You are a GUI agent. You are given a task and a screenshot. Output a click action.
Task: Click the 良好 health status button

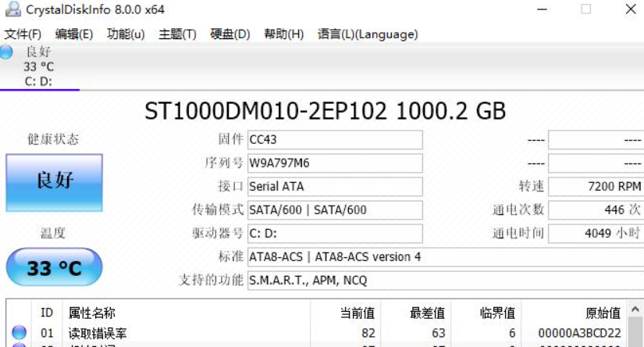click(54, 183)
